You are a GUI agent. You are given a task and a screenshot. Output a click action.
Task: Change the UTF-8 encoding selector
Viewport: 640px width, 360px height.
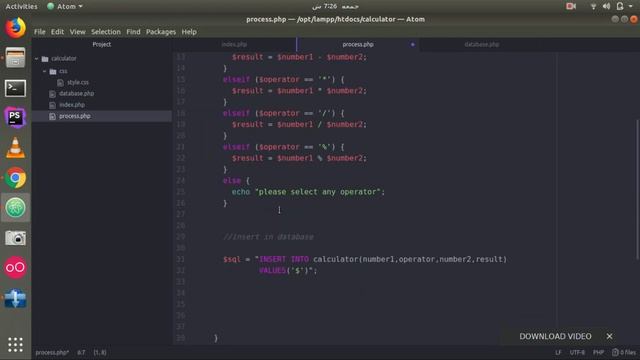tap(577, 352)
